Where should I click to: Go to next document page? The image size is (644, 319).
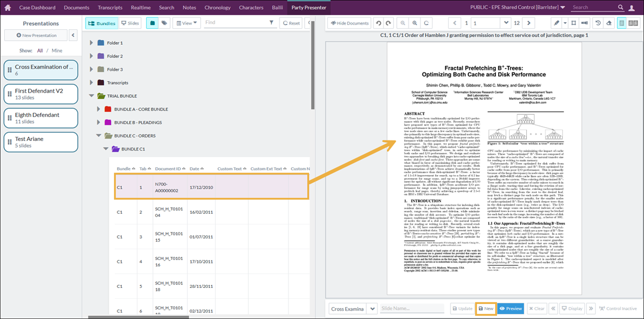pyautogui.click(x=529, y=23)
